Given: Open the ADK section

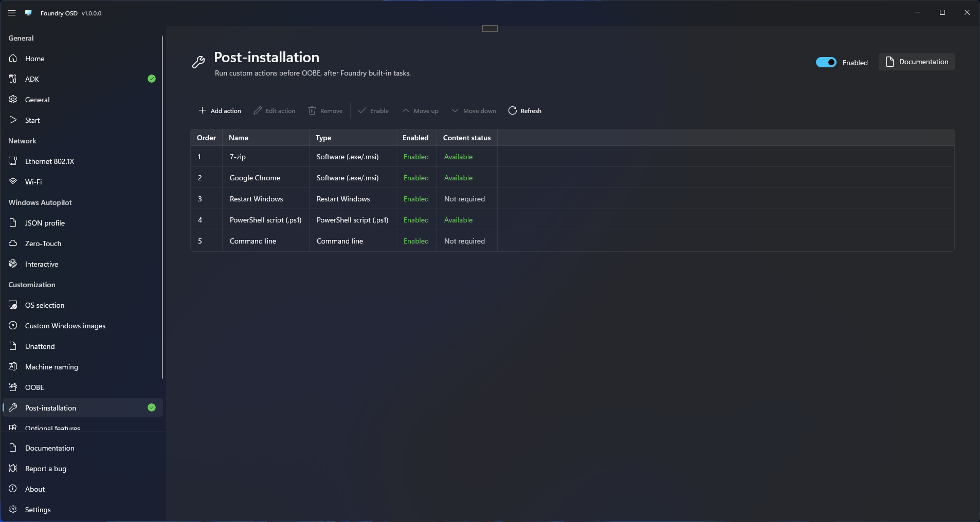Looking at the screenshot, I should click(x=82, y=79).
